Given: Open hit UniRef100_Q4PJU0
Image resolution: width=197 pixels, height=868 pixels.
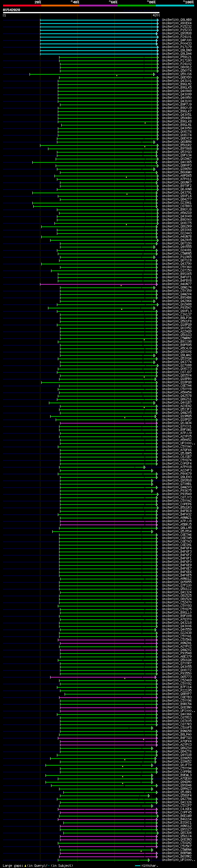Looking at the screenshot, I should pyautogui.click(x=177, y=40).
